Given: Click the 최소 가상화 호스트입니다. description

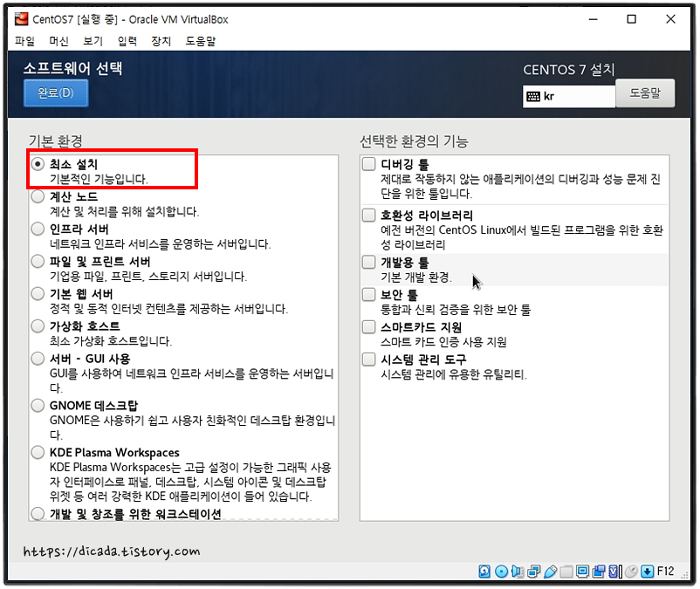Looking at the screenshot, I should [x=111, y=341].
